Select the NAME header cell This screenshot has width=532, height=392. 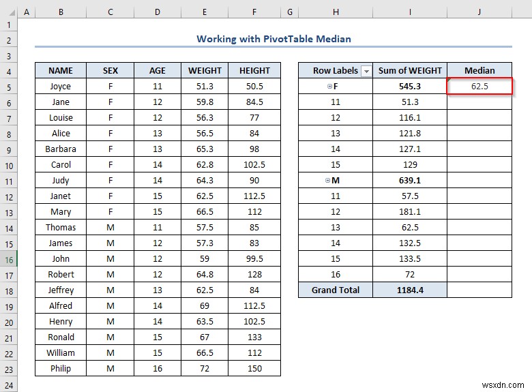click(61, 70)
